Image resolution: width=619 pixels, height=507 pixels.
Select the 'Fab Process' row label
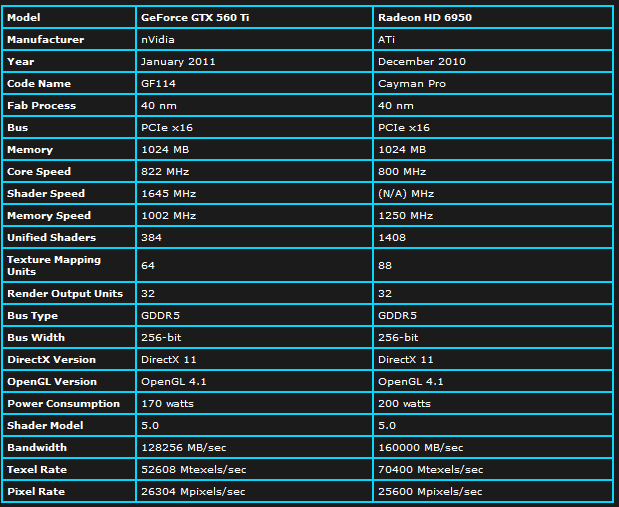pos(41,105)
